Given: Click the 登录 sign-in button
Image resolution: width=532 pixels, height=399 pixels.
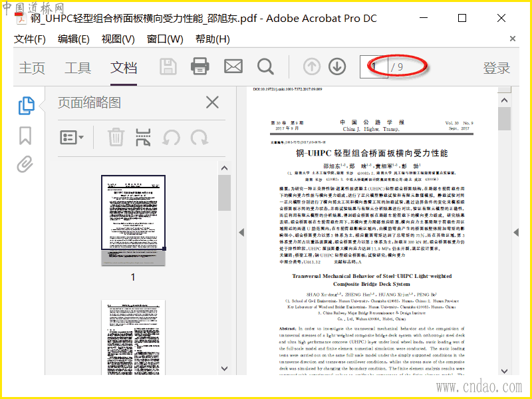Looking at the screenshot, I should coord(497,68).
